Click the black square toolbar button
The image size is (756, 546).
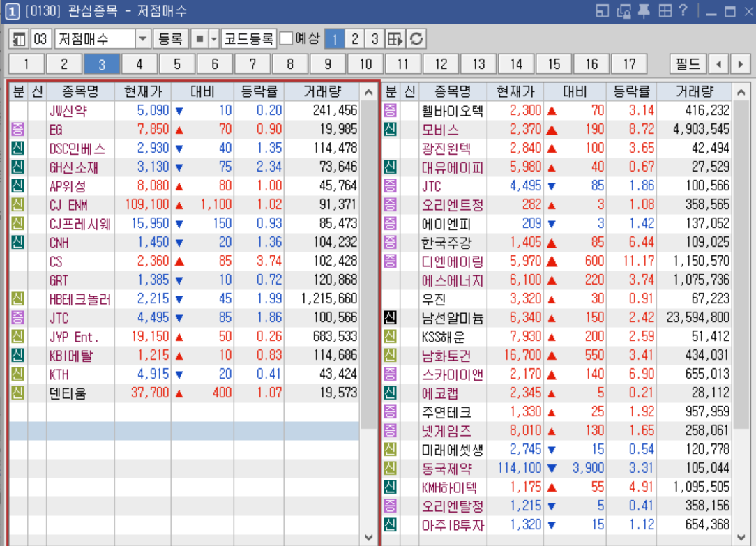199,39
